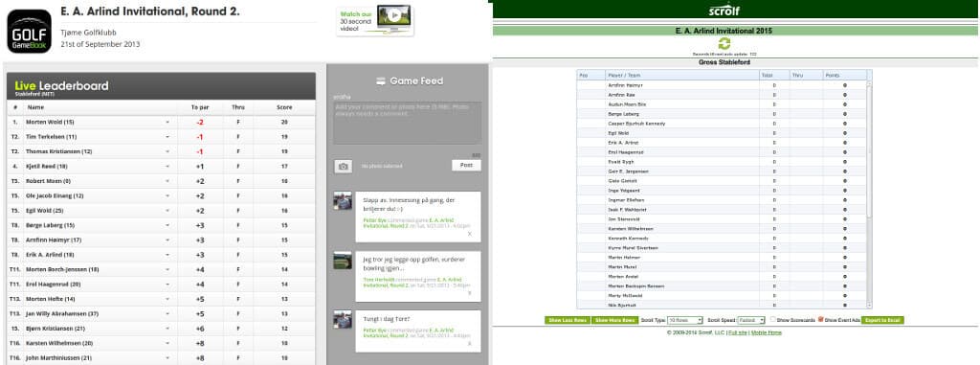The image size is (980, 365).
Task: Click the E. A. Arlind Invitational 2015 title
Action: [724, 31]
